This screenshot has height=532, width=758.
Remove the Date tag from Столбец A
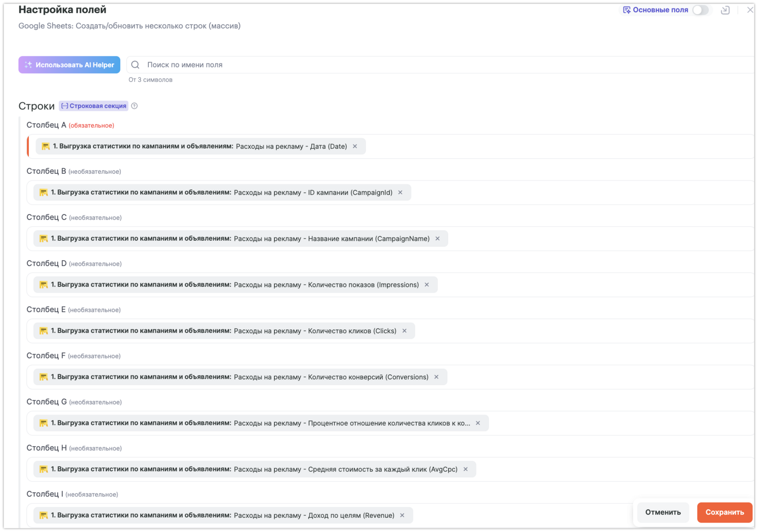point(355,146)
